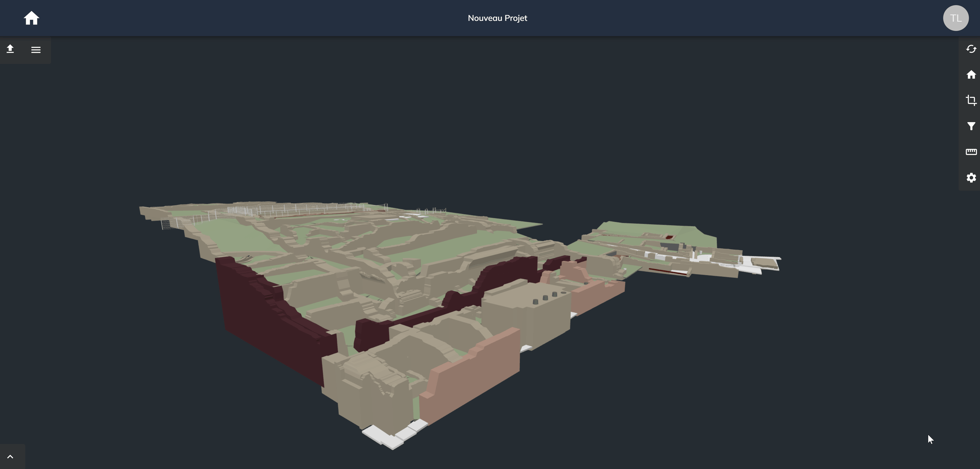Select the ruler measurement tool
Viewport: 980px width, 469px height.
pos(971,152)
